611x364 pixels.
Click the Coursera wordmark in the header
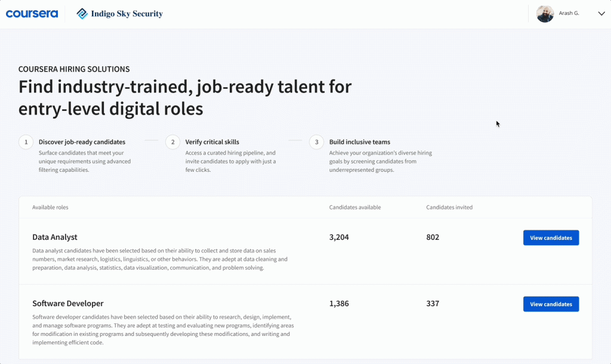coord(32,13)
